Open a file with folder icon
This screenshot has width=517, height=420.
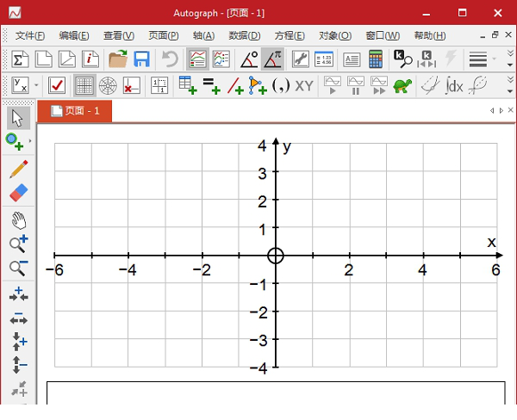[118, 59]
